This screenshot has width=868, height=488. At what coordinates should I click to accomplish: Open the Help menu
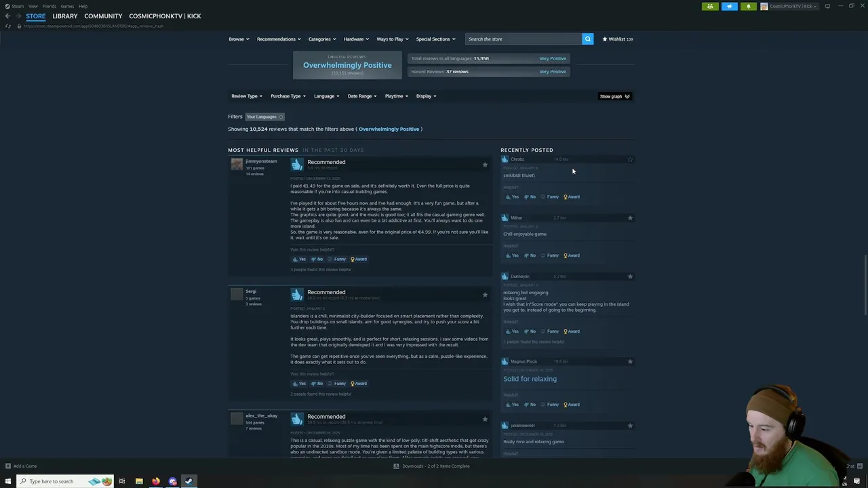click(83, 6)
